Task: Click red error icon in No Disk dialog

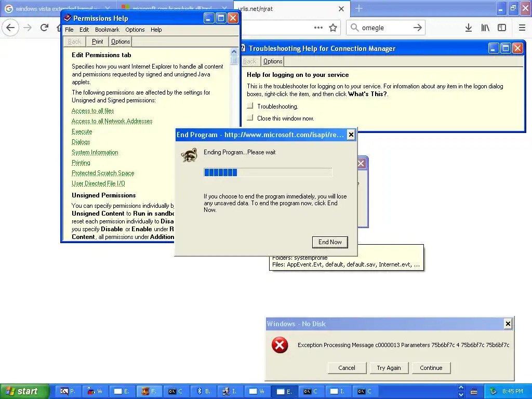Action: 280,345
